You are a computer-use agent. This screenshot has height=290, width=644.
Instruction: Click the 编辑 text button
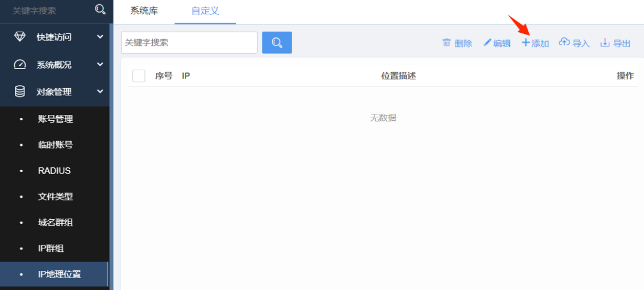[x=502, y=43]
